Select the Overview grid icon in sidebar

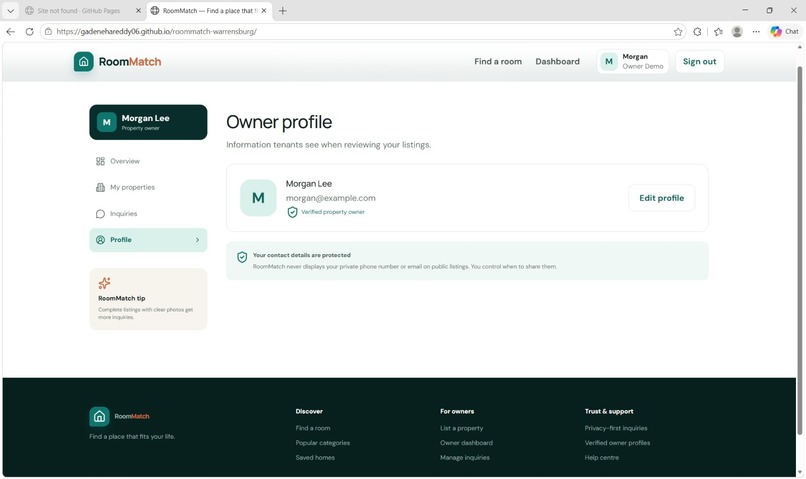tap(100, 161)
